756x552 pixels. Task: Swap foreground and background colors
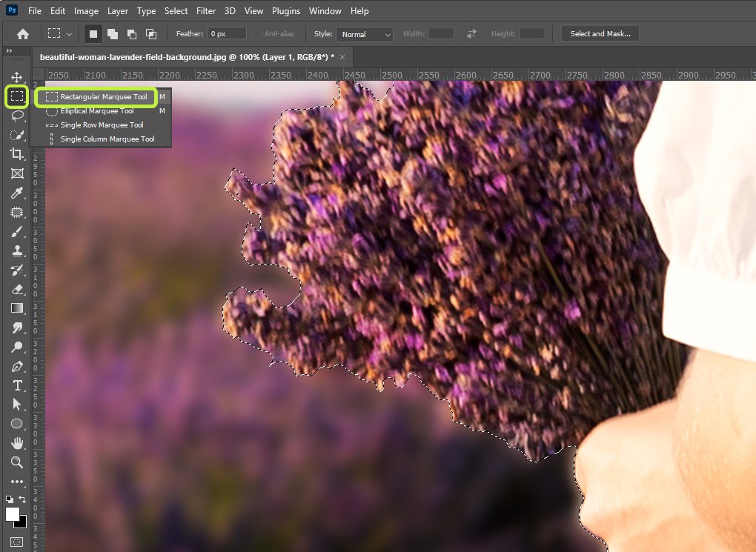click(x=22, y=499)
